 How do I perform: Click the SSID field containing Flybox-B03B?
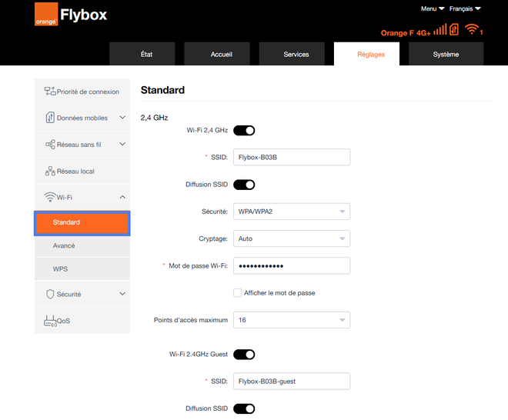[x=292, y=157]
